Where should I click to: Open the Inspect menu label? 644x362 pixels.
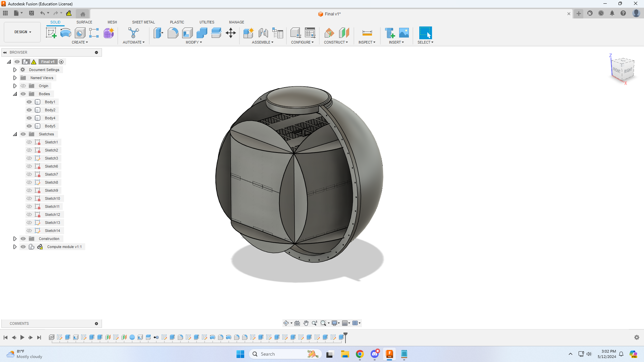367,42
